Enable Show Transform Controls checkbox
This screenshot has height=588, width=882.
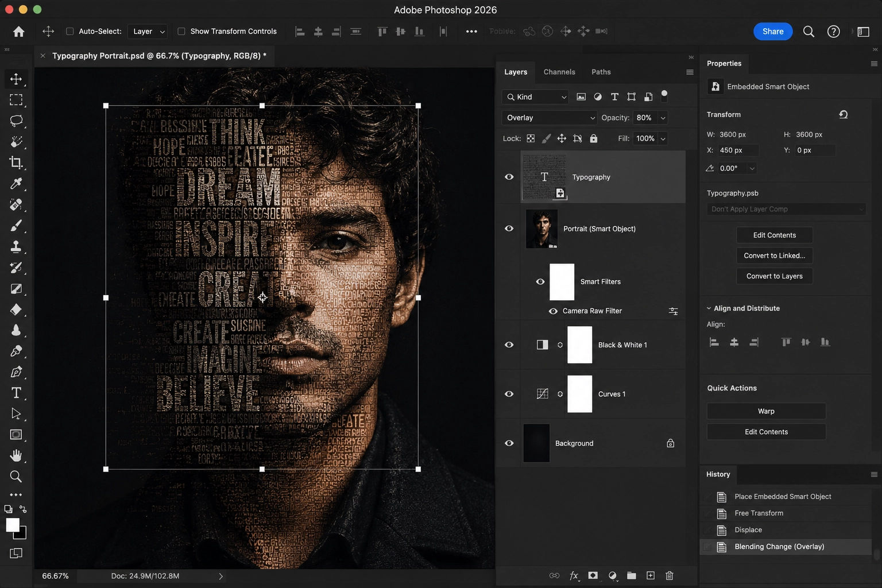(x=181, y=32)
